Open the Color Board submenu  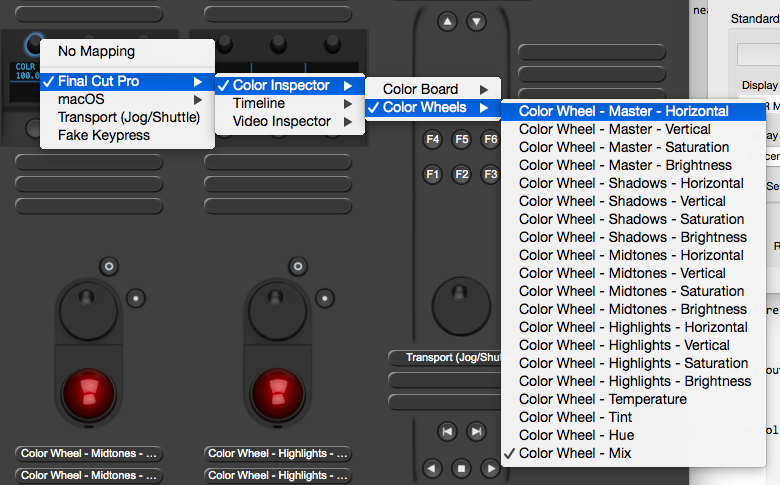pos(433,89)
